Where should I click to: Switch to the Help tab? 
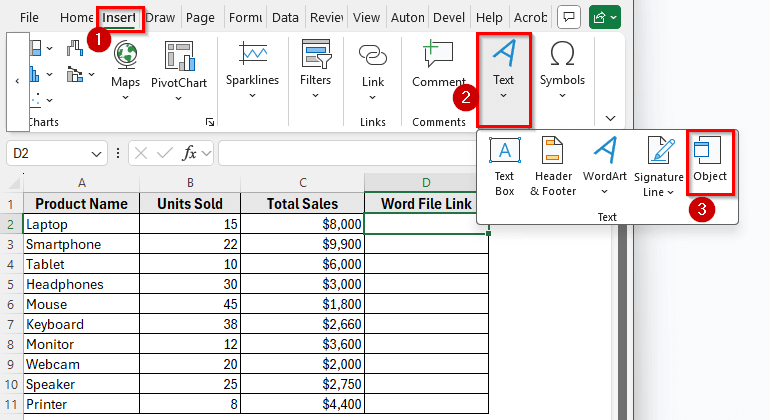pyautogui.click(x=489, y=18)
